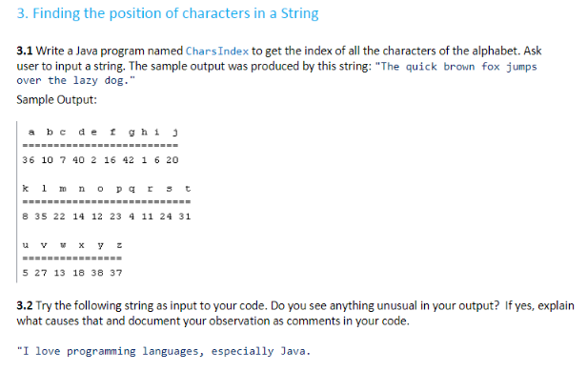The width and height of the screenshot is (588, 373).
Task: Click the letter 'u' in third row
Action: click(x=25, y=245)
